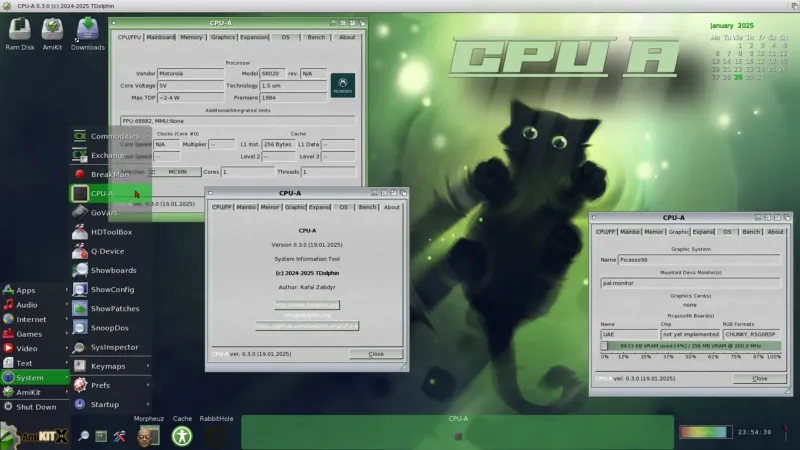Image resolution: width=800 pixels, height=450 pixels.
Task: Launch HDToolBox from the System menu
Action: click(110, 232)
